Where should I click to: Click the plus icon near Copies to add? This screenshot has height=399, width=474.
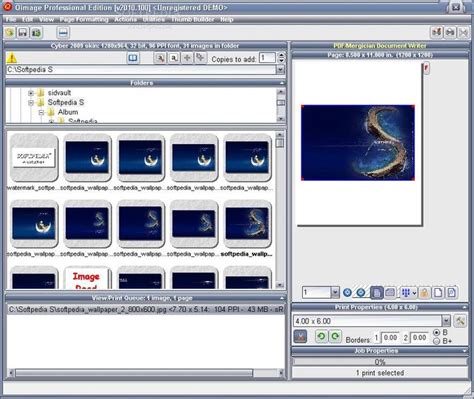click(187, 58)
